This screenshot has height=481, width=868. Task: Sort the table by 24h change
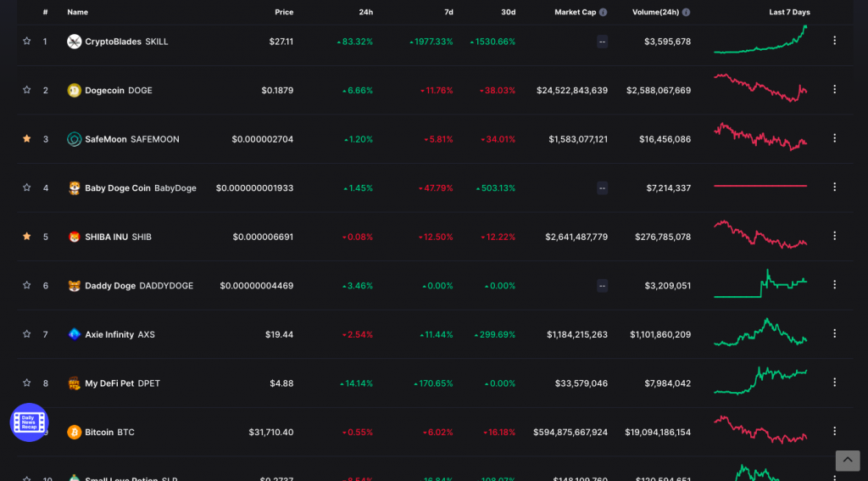(366, 12)
